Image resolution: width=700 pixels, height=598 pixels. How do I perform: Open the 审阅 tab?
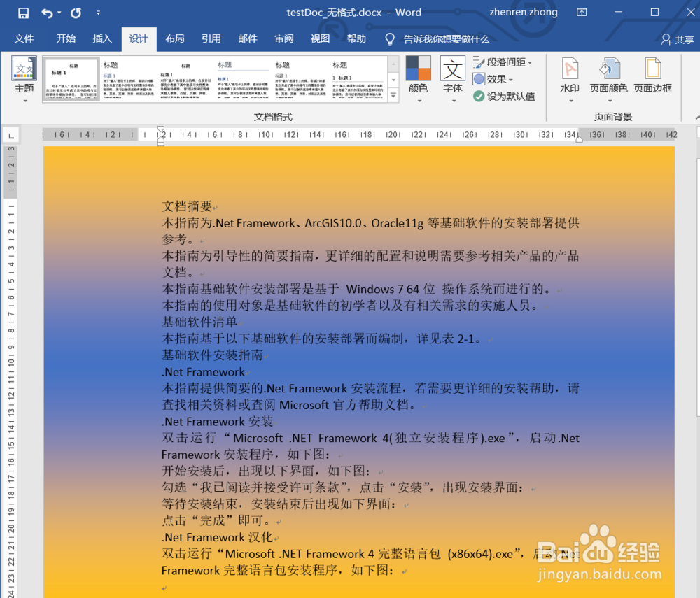point(284,38)
